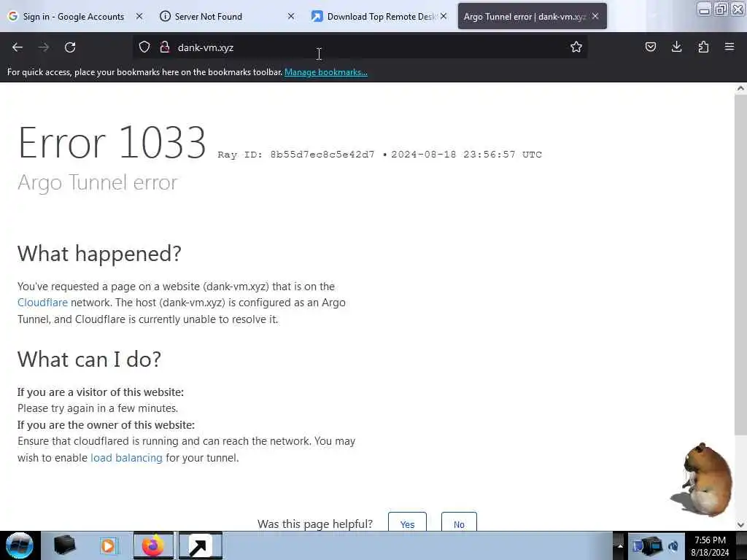Viewport: 747px width, 560px height.
Task: Launch the media player taskbar icon
Action: click(108, 545)
